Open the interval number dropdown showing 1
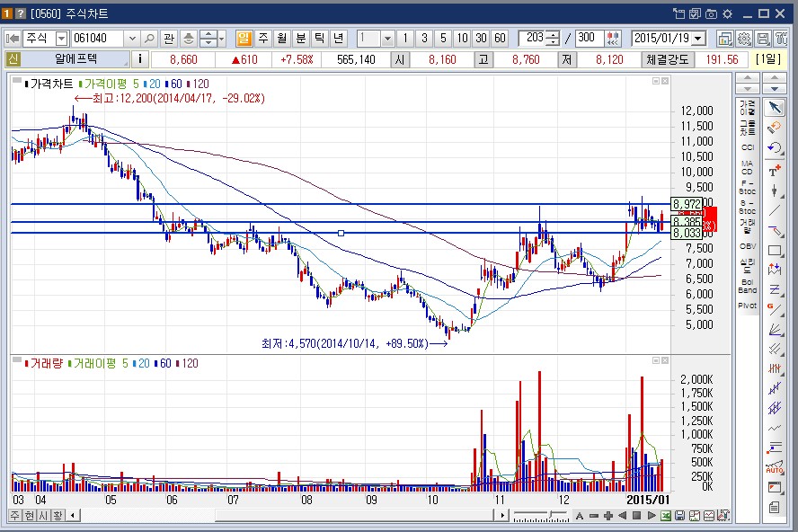798x532 pixels. 387,38
